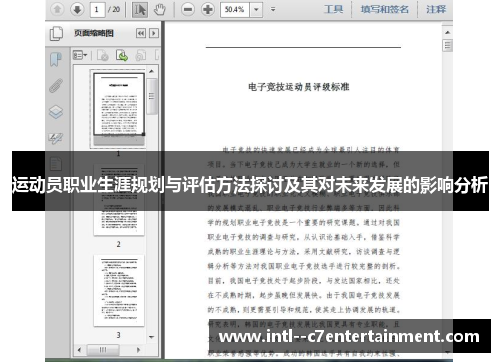Go to the next page with down arrow
The width and height of the screenshot is (500, 362).
tap(77, 9)
